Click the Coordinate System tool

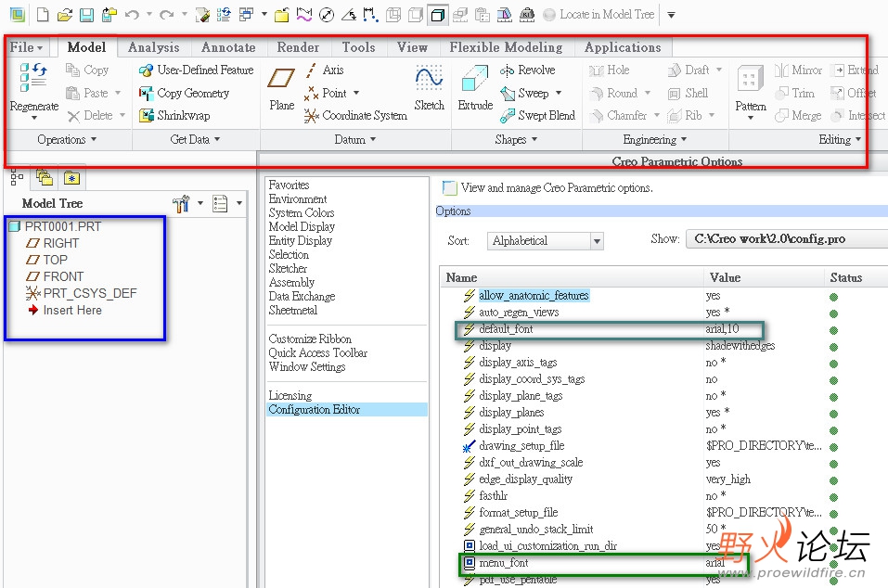point(355,115)
